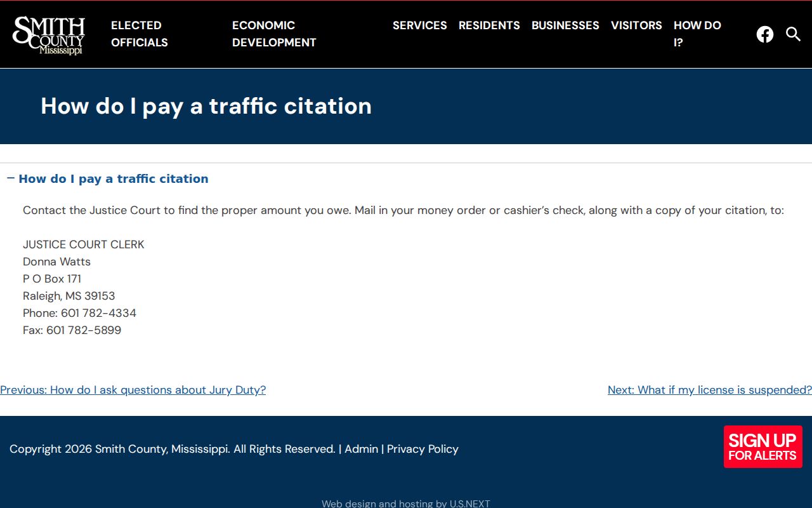Image resolution: width=812 pixels, height=508 pixels.
Task: Click the 'Raleigh, MS 39153' text
Action: pyautogui.click(x=69, y=296)
